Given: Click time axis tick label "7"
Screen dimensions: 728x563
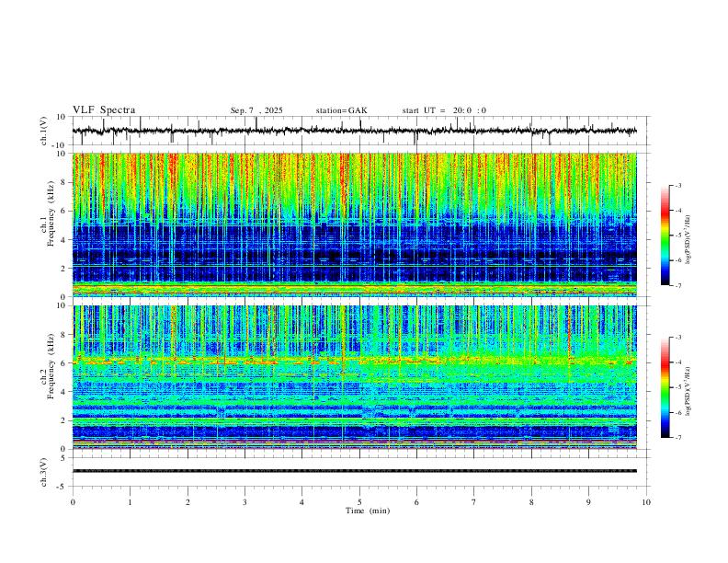Looking at the screenshot, I should (474, 502).
